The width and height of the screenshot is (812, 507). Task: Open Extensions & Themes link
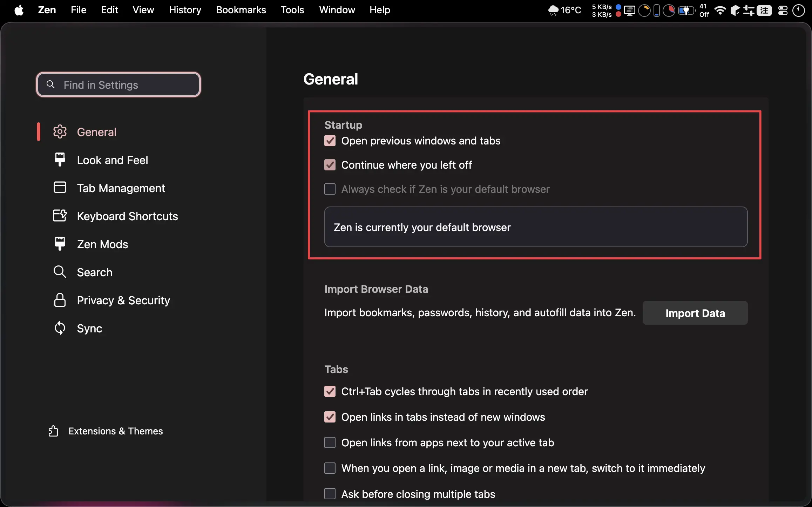coord(115,431)
